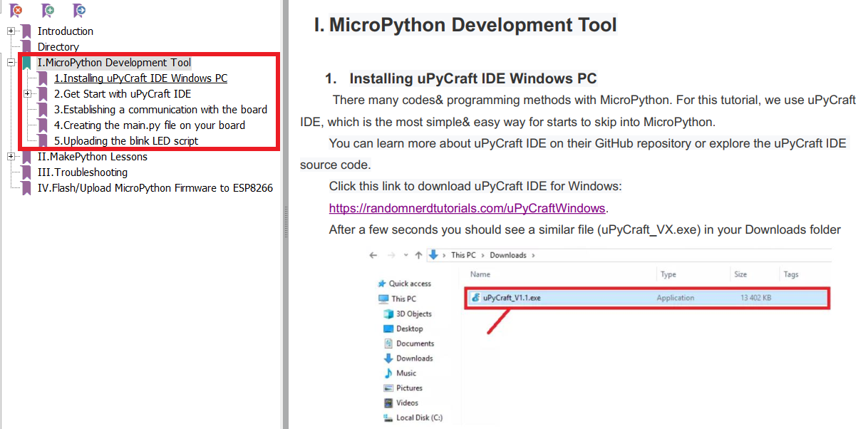Go to 1.Installing uPyCraft IDE Windows PC bookmark

pyautogui.click(x=141, y=78)
